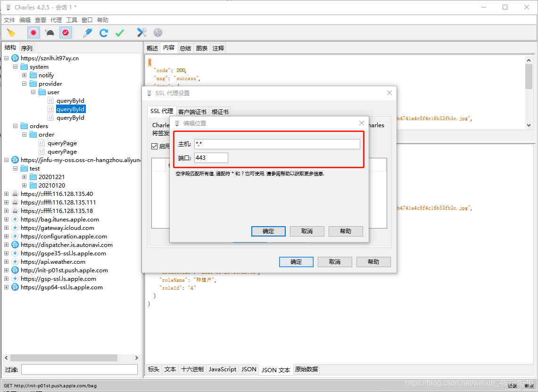The width and height of the screenshot is (538, 392).
Task: Open Tools wrench icon
Action: click(x=142, y=33)
